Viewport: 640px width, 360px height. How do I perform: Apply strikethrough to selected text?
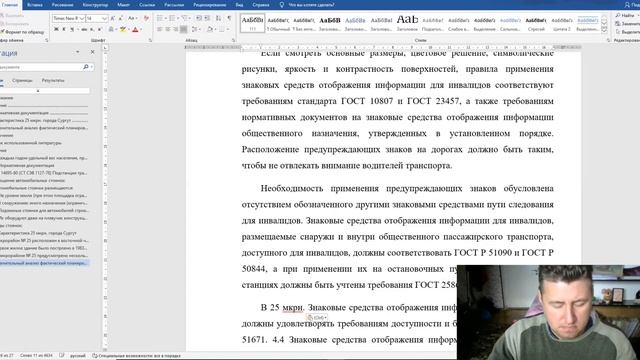click(x=84, y=29)
